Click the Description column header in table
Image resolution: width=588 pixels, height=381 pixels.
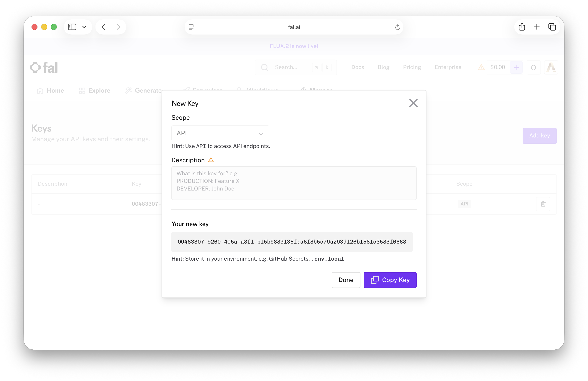(x=52, y=184)
